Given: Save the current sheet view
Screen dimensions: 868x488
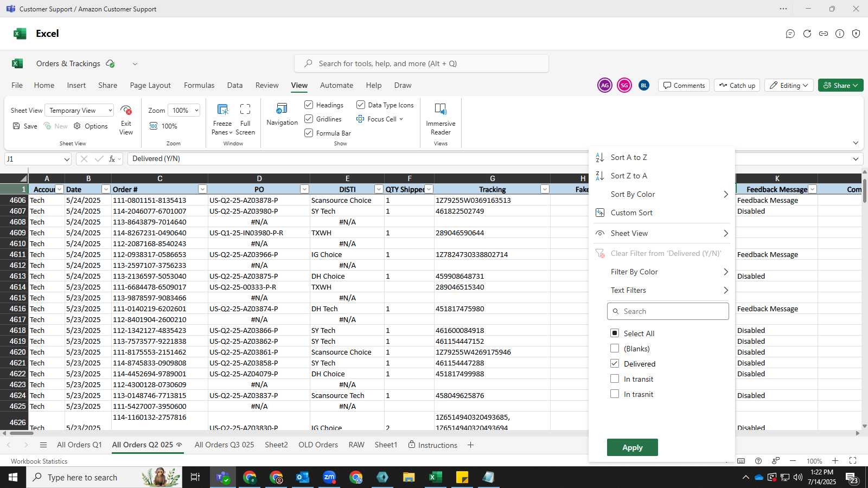Looking at the screenshot, I should [x=25, y=126].
